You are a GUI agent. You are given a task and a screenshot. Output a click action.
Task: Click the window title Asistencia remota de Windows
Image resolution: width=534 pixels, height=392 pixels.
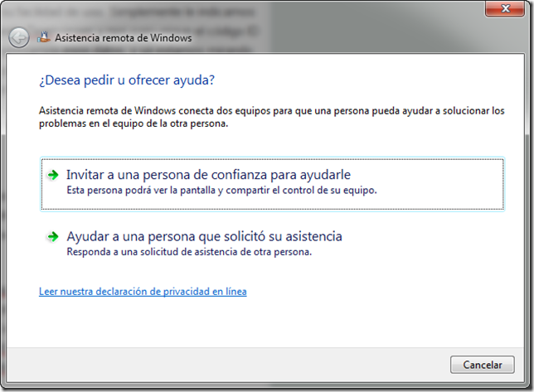(x=124, y=38)
